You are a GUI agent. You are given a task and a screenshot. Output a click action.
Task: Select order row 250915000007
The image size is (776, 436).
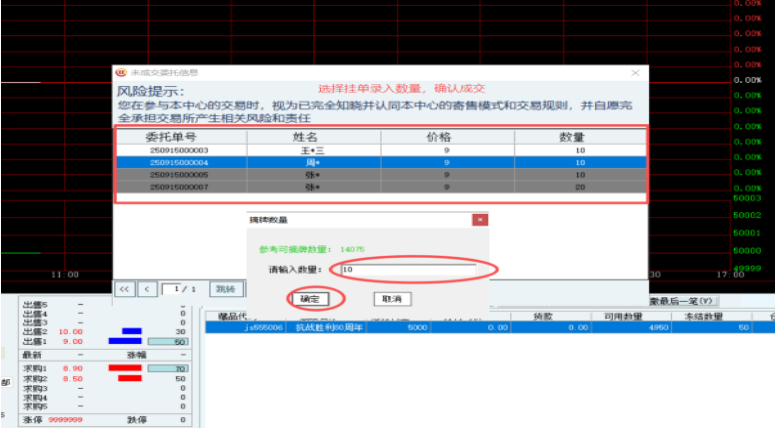(381, 188)
